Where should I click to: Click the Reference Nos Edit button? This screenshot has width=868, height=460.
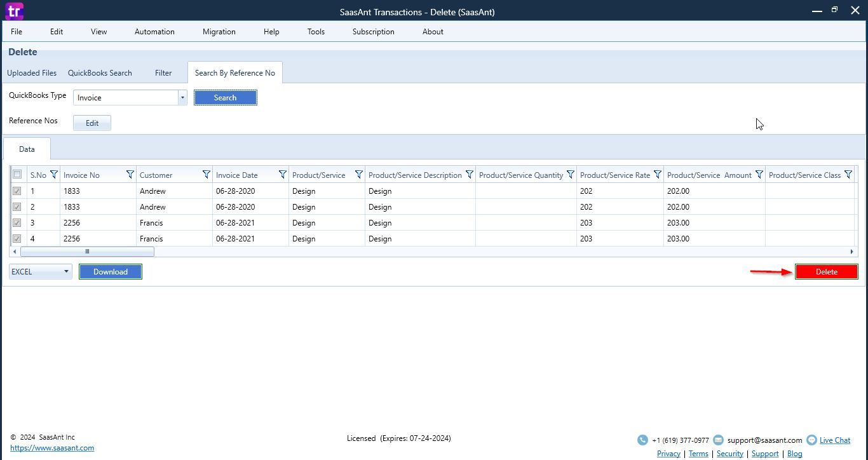coord(92,123)
